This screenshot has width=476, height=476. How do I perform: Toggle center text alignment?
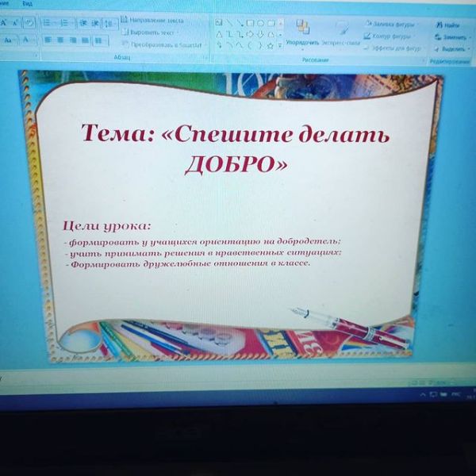59,39
